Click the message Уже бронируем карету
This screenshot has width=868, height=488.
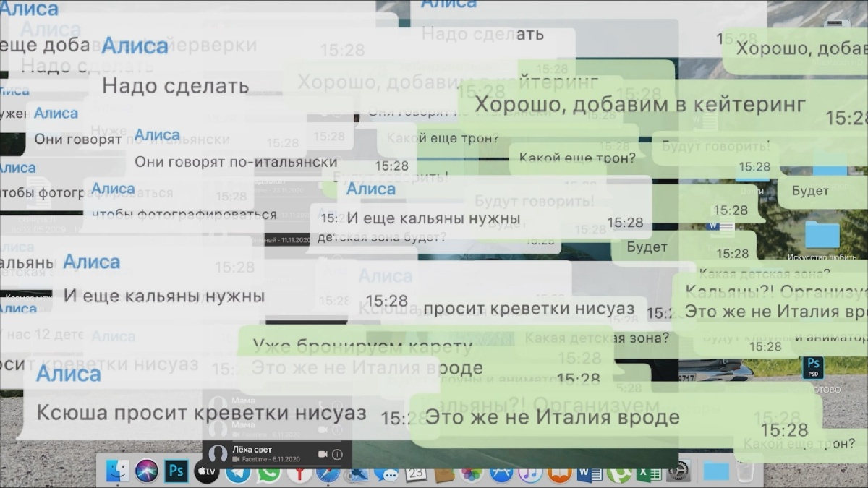(362, 346)
